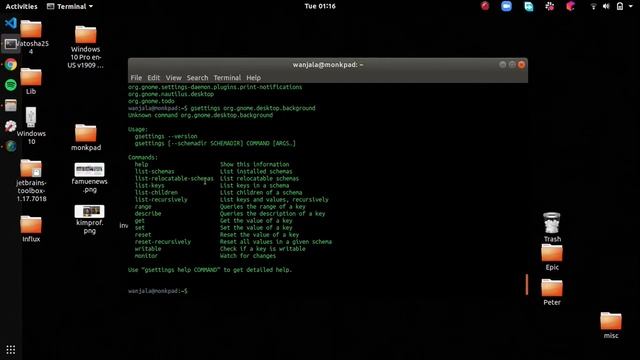This screenshot has height=360, width=640.
Task: Open the Edit menu in Terminal
Action: pyautogui.click(x=153, y=78)
